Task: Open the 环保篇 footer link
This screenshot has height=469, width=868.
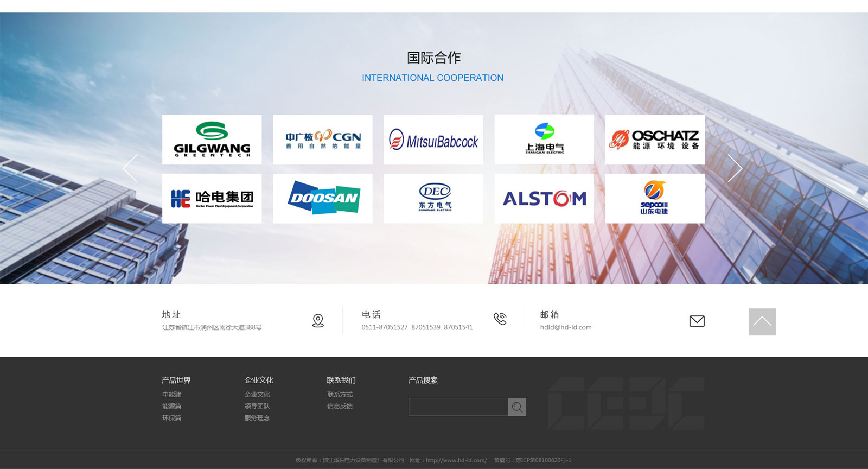Action: 172,418
